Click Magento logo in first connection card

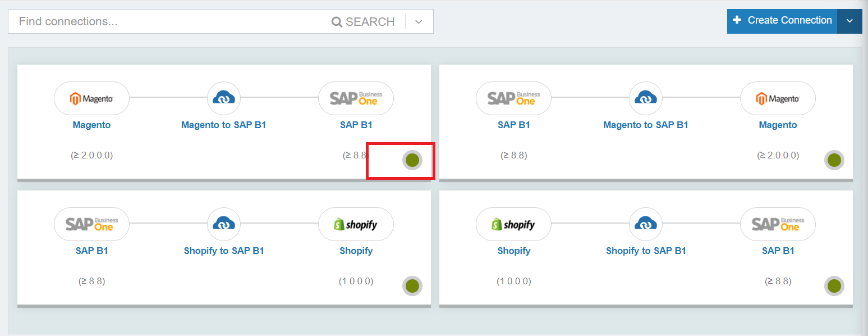click(x=91, y=98)
